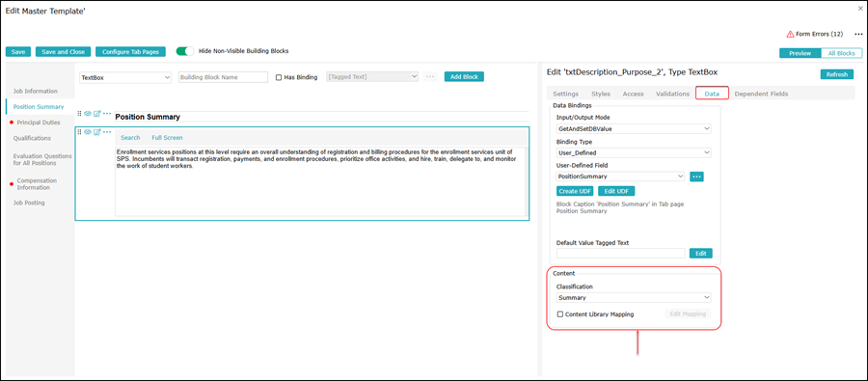Image resolution: width=868 pixels, height=381 pixels.
Task: Open Qualifications tab page
Action: pyautogui.click(x=32, y=138)
